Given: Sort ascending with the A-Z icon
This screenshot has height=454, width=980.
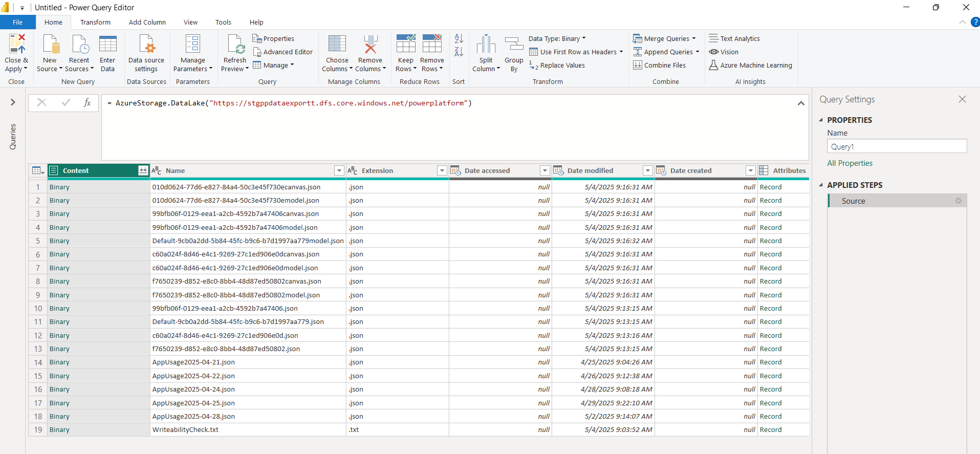Looking at the screenshot, I should 459,39.
